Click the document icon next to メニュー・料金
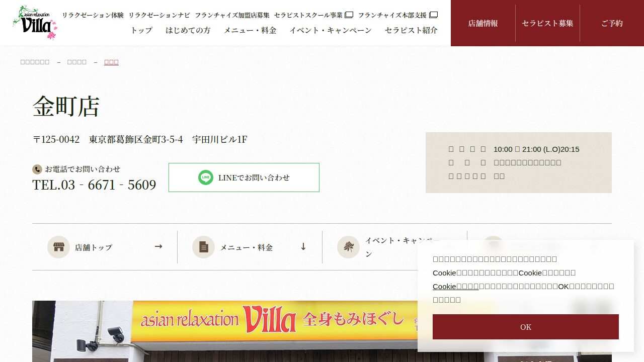The height and width of the screenshot is (362, 644). pyautogui.click(x=203, y=247)
